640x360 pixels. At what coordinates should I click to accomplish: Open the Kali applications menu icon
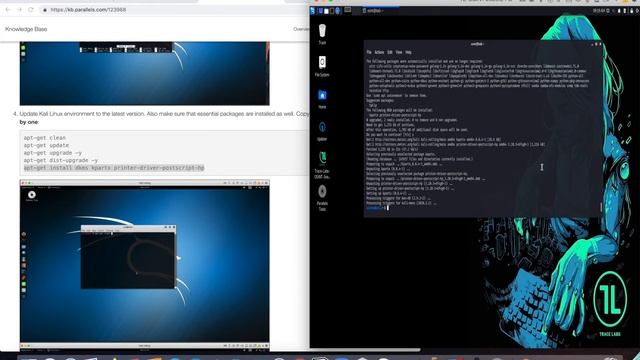(x=313, y=11)
